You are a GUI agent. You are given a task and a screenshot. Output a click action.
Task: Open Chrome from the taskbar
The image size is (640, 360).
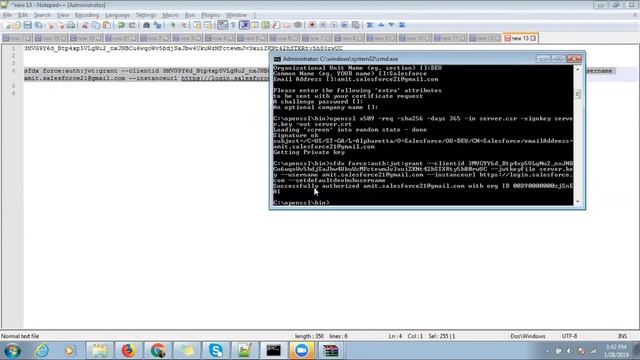(158, 351)
